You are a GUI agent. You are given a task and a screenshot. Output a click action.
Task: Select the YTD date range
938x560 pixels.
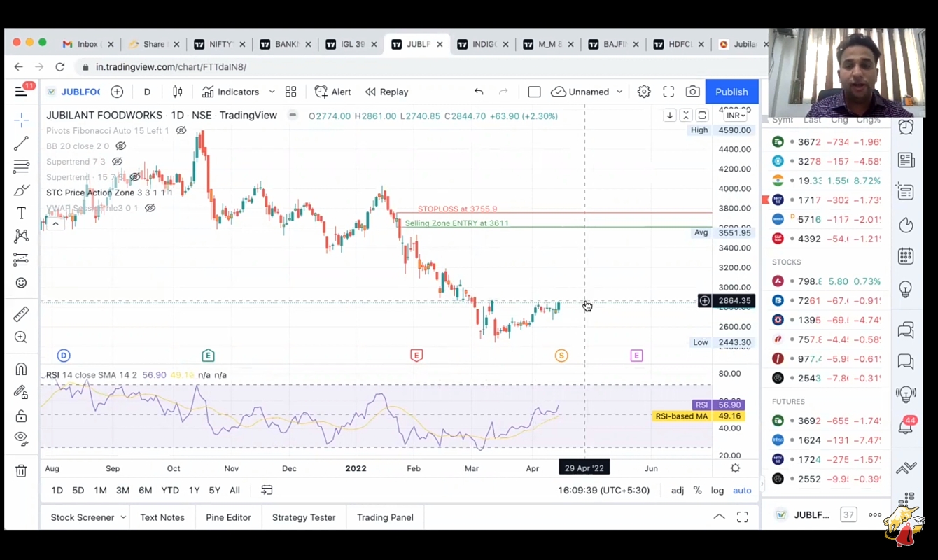coord(170,490)
